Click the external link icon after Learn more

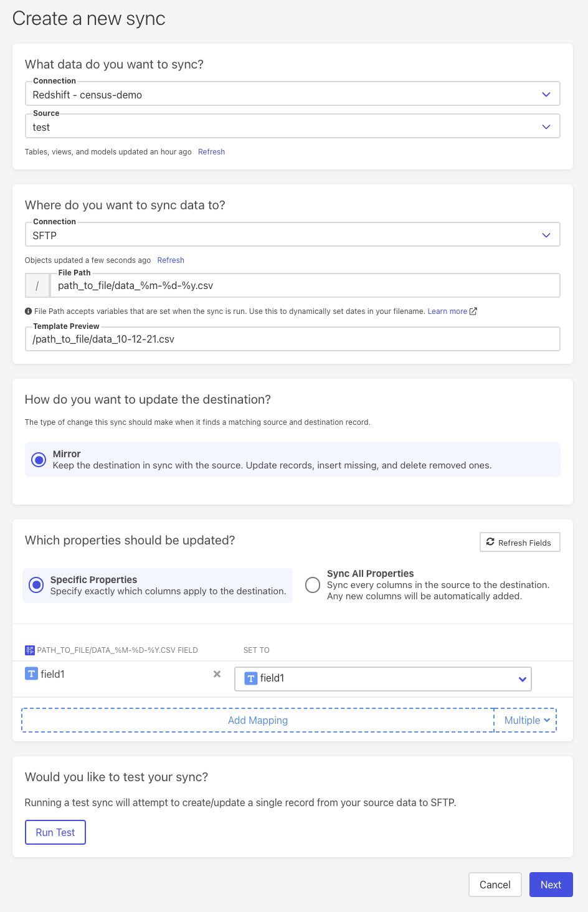click(x=473, y=311)
